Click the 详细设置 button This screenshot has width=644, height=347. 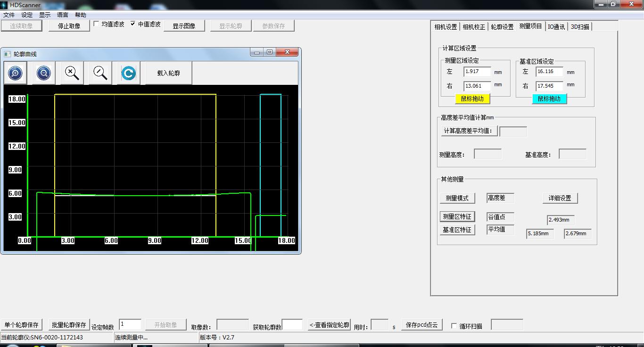point(560,198)
